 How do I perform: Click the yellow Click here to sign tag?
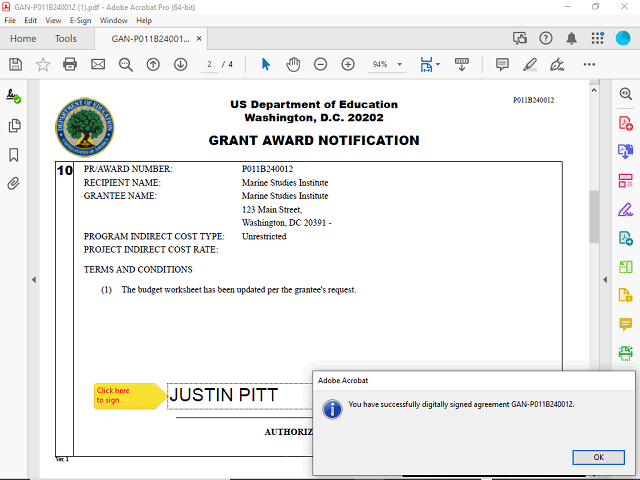pos(130,396)
